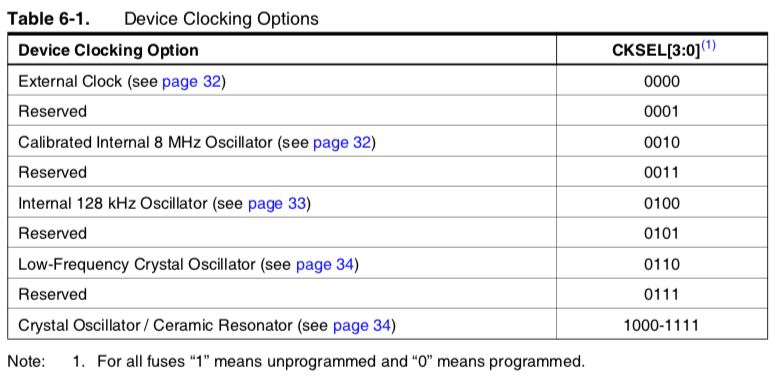Screen dimensions: 781x376
Task: Click the 0010 CKSEL value
Action: (661, 142)
